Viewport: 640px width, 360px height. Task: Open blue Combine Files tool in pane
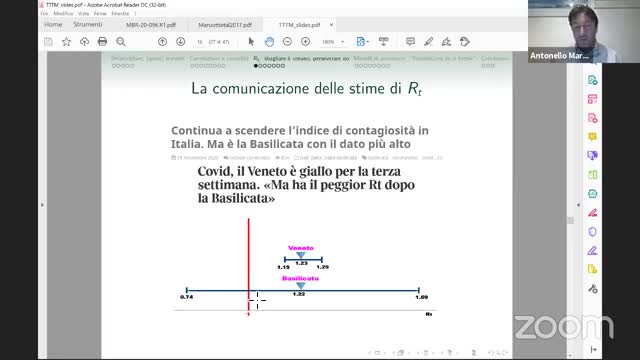click(x=592, y=156)
